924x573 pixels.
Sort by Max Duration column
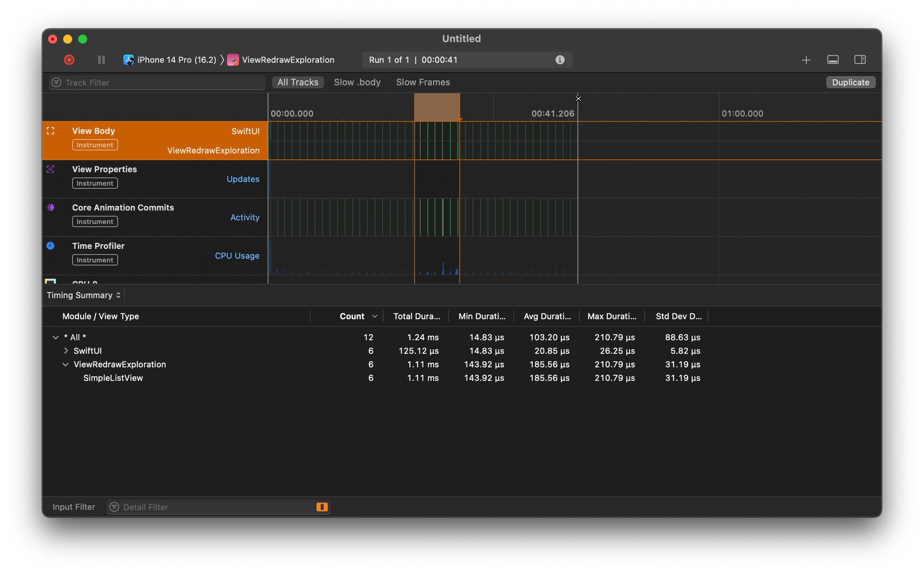pyautogui.click(x=612, y=316)
